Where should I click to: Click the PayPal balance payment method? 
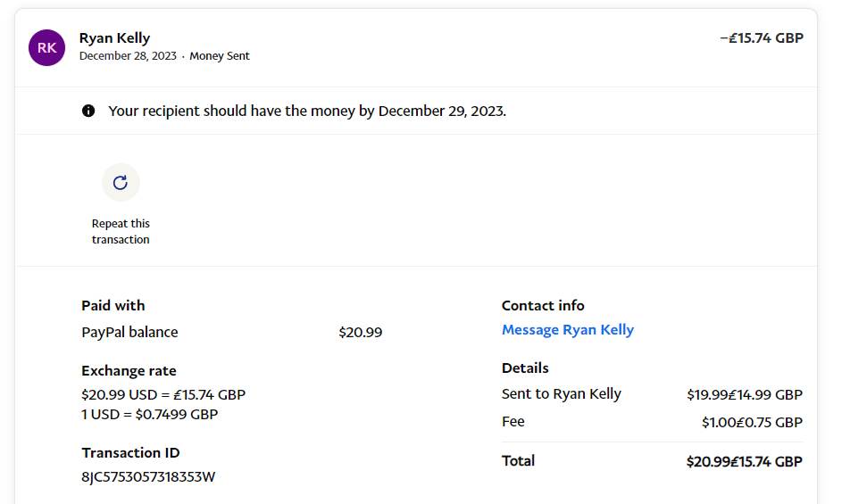[129, 332]
